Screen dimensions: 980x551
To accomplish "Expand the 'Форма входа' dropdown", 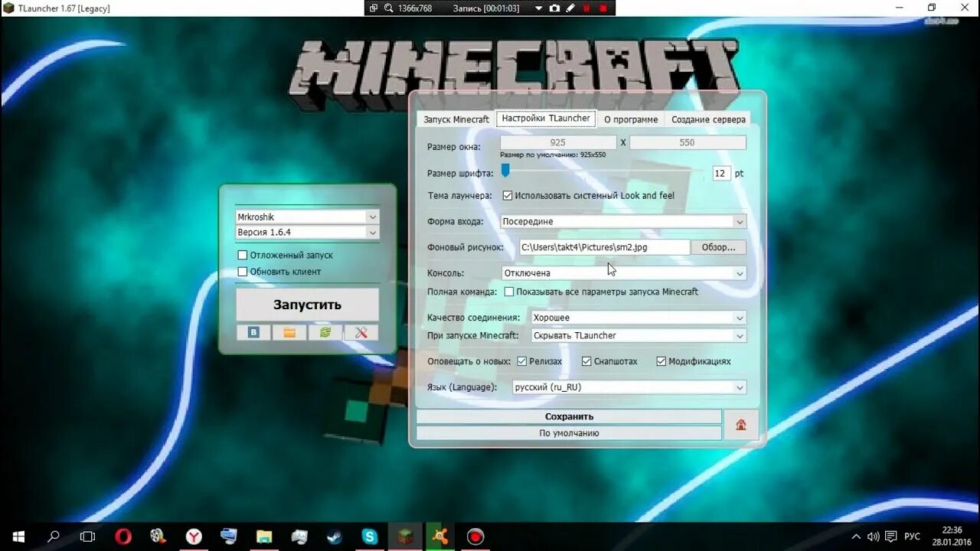I will pos(623,221).
